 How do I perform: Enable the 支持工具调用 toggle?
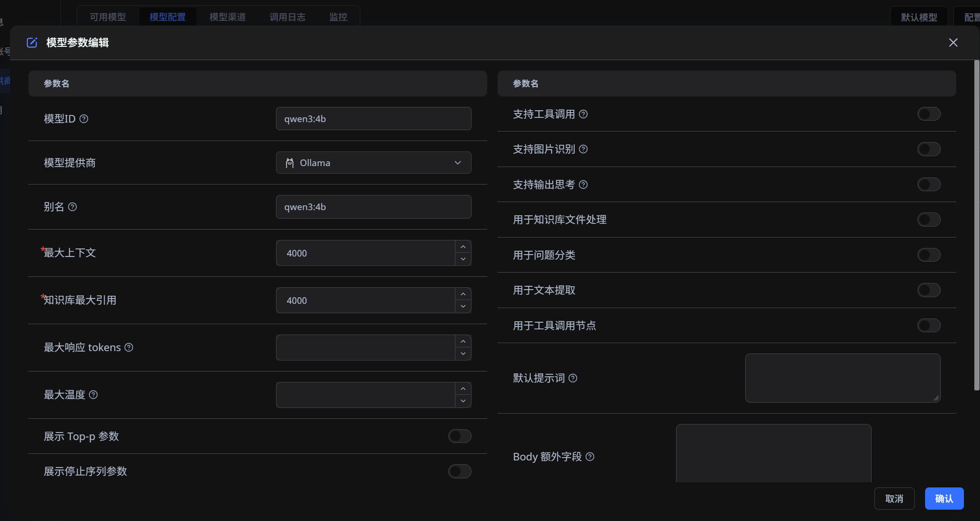[x=928, y=114]
